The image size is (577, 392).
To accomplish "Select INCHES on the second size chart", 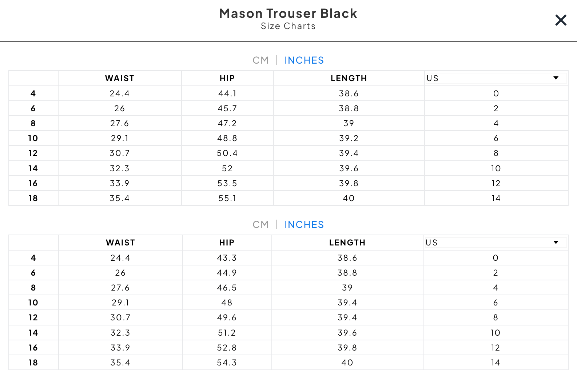I will pyautogui.click(x=304, y=225).
